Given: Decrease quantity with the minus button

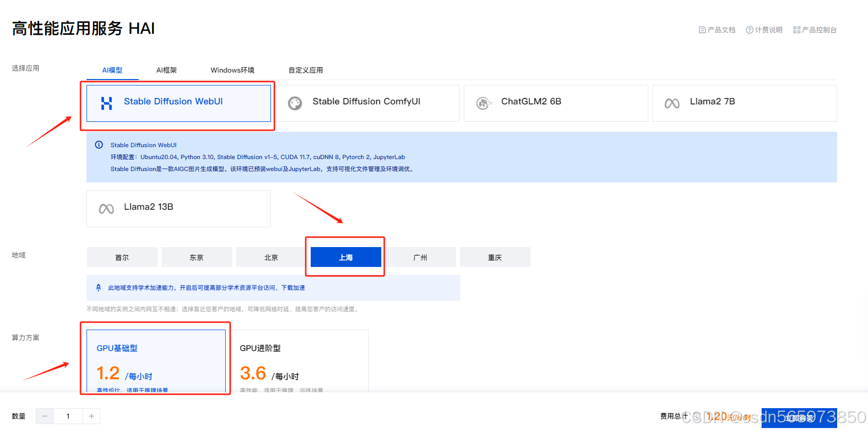Looking at the screenshot, I should pyautogui.click(x=45, y=416).
